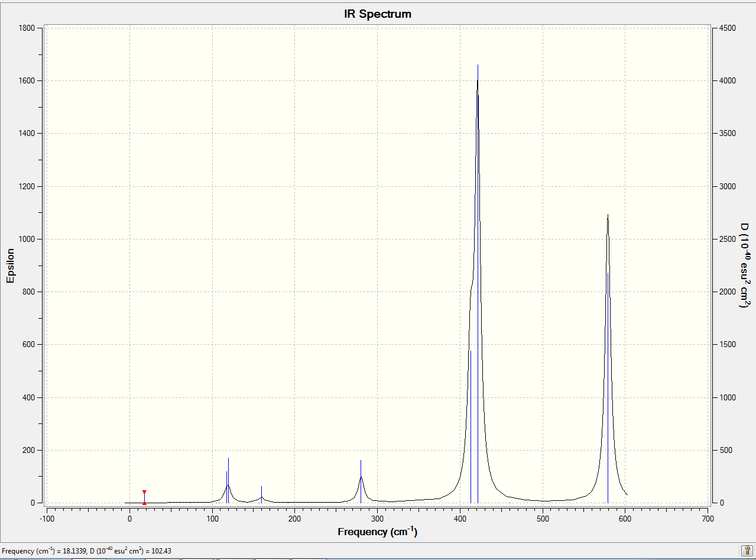Click the 'D (10-40 esu2 cm2)' right axis label
The height and width of the screenshot is (560, 756).
pyautogui.click(x=745, y=266)
